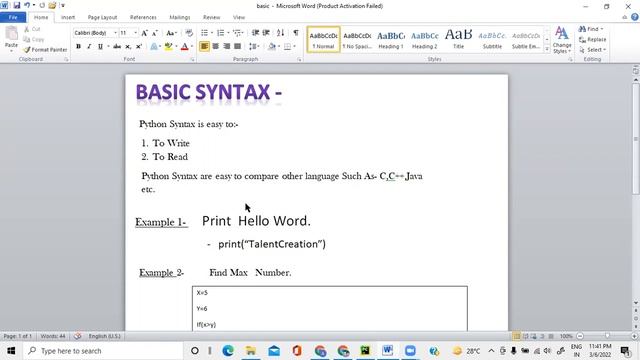Click the Text Effects icon
Image resolution: width=640 pixels, height=360 pixels.
pyautogui.click(x=154, y=47)
